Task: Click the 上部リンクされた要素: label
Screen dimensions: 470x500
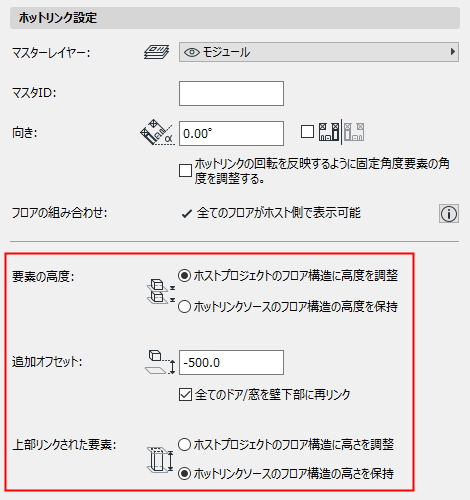Action: click(64, 445)
